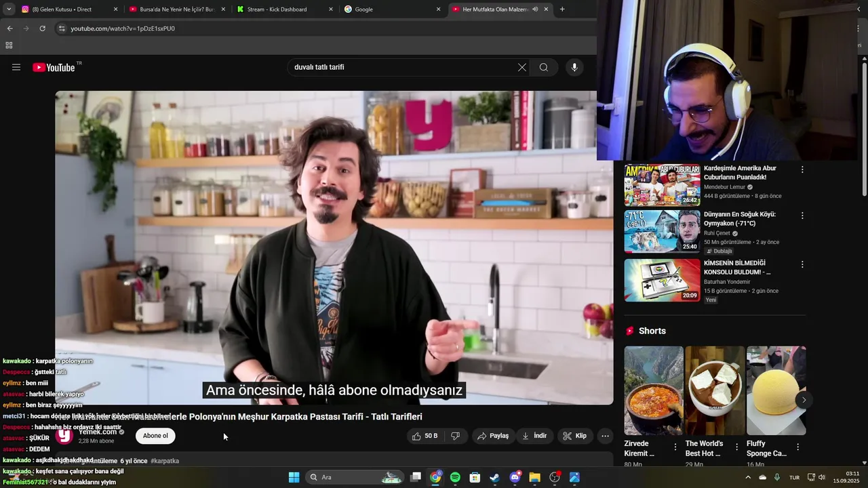Open options for Zirvede Kiremit short
The width and height of the screenshot is (868, 488).
[x=675, y=447]
